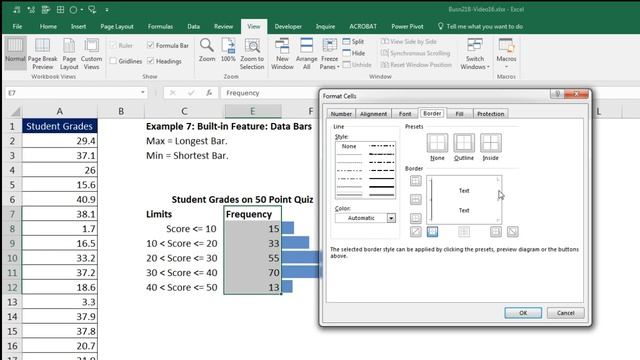Click the Insert Function fx icon
Screen dimensions: 640x360
click(209, 93)
